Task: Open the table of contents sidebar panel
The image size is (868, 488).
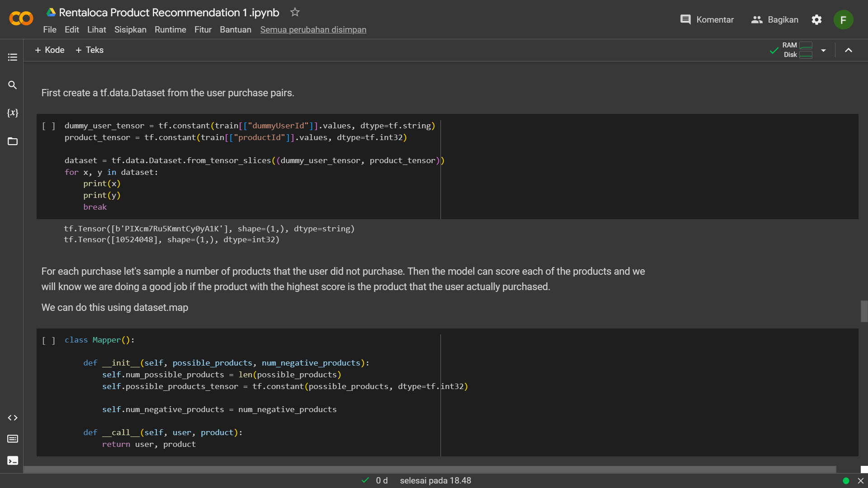Action: point(12,56)
